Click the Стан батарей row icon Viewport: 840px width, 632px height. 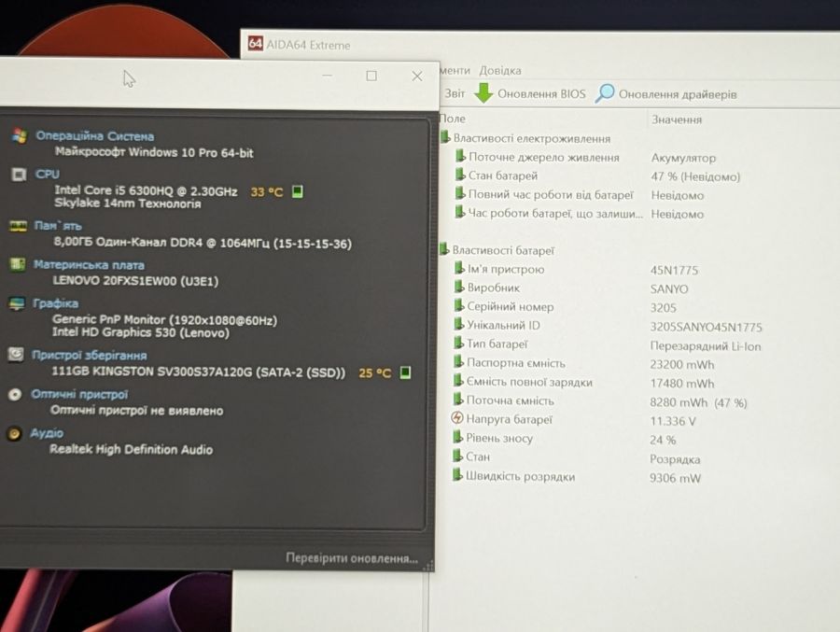pyautogui.click(x=460, y=175)
